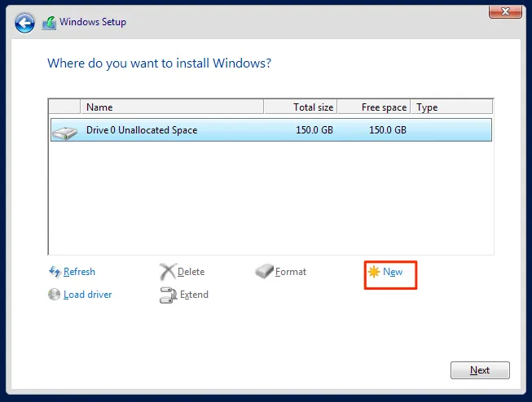Screen dimensions: 532x402
Task: Click the Refresh arrows icon
Action: point(55,272)
